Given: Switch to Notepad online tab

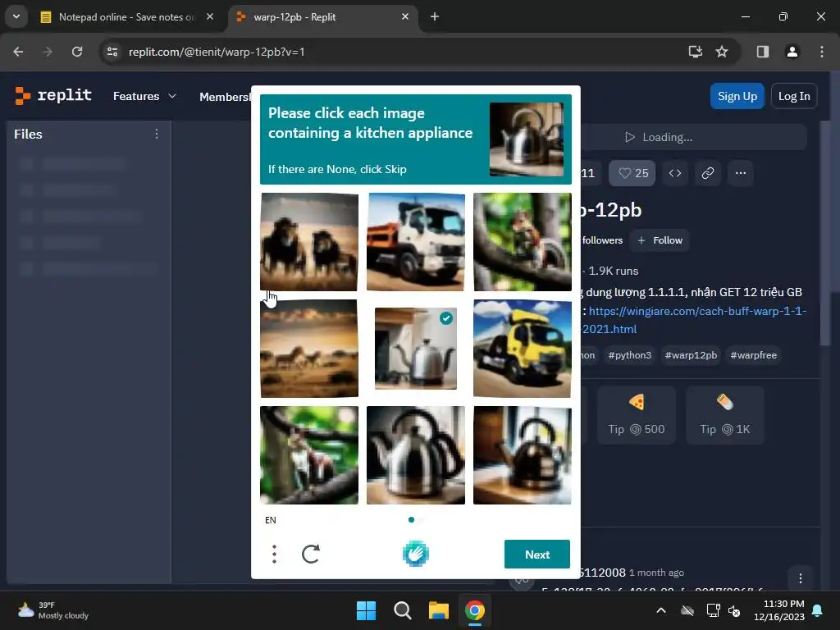Looking at the screenshot, I should tap(127, 17).
